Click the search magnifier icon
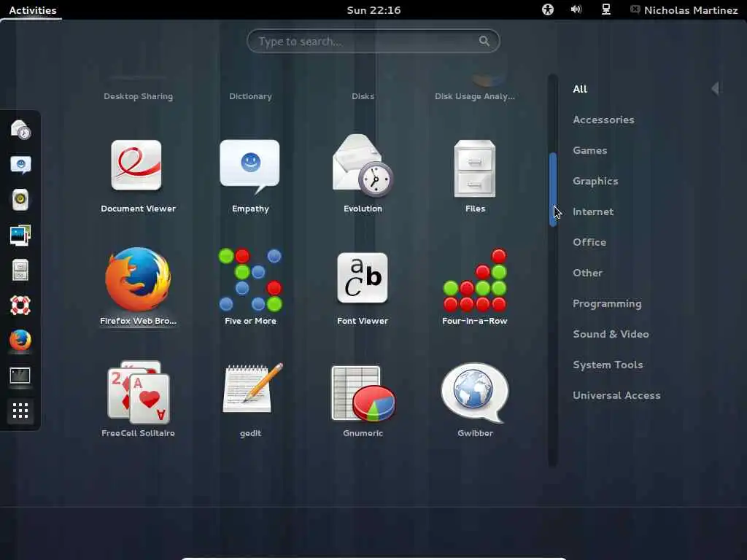This screenshot has height=560, width=747. click(484, 41)
